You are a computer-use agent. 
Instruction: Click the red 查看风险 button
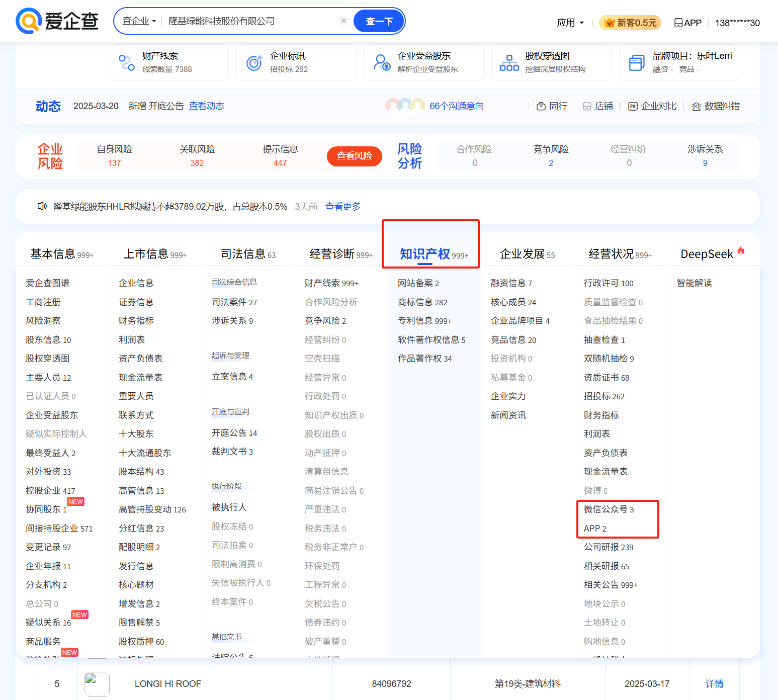(x=354, y=156)
